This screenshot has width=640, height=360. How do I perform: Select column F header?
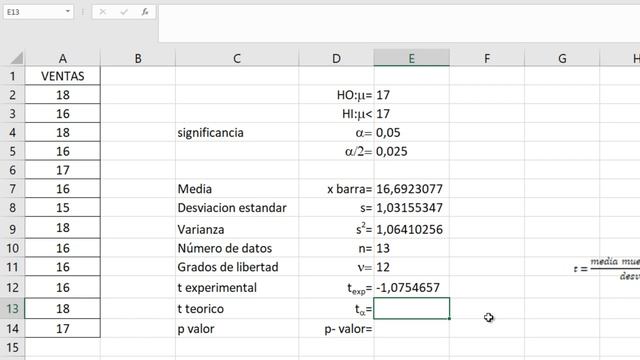pos(487,58)
